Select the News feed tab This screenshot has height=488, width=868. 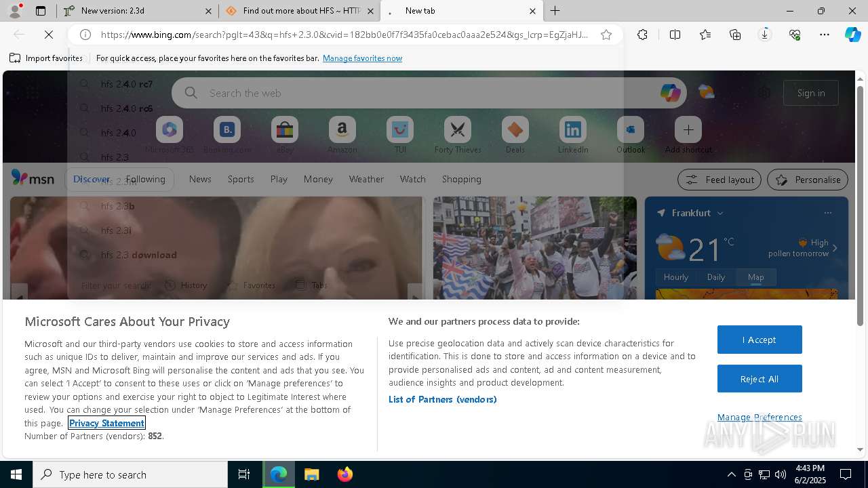coord(200,179)
